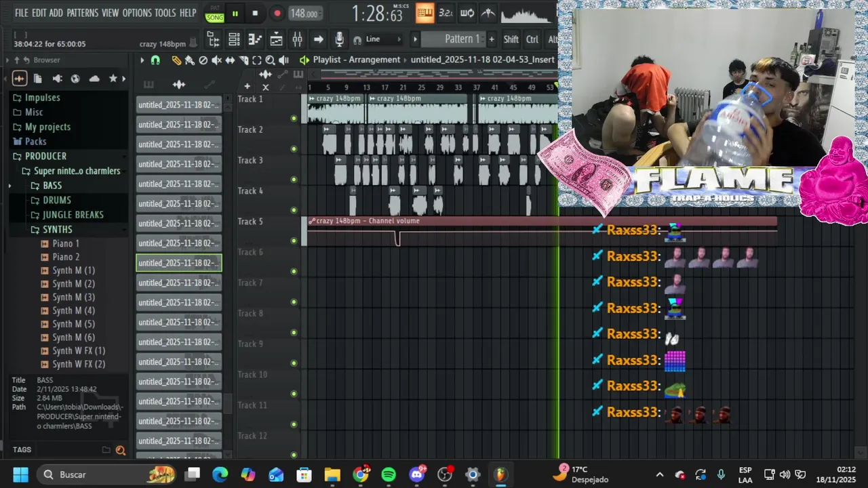Select Synth M (3) in the browser
This screenshot has width=868, height=488.
click(73, 298)
